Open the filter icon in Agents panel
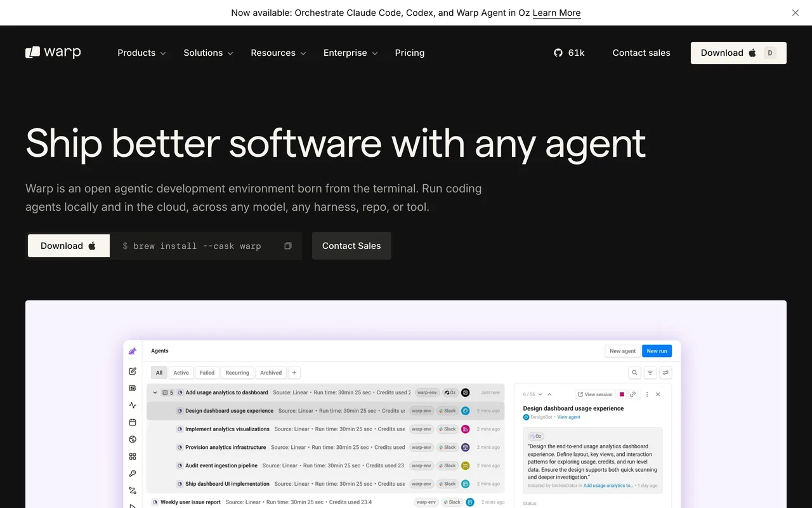 coord(650,373)
